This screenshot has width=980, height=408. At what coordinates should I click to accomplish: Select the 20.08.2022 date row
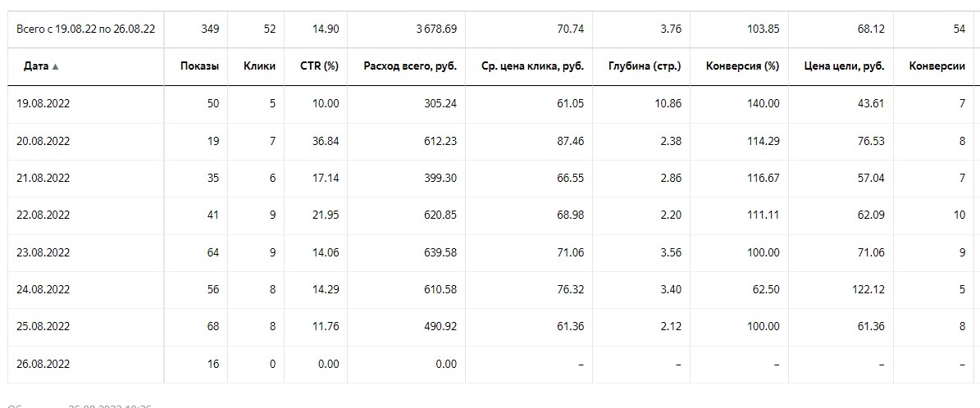click(490, 142)
